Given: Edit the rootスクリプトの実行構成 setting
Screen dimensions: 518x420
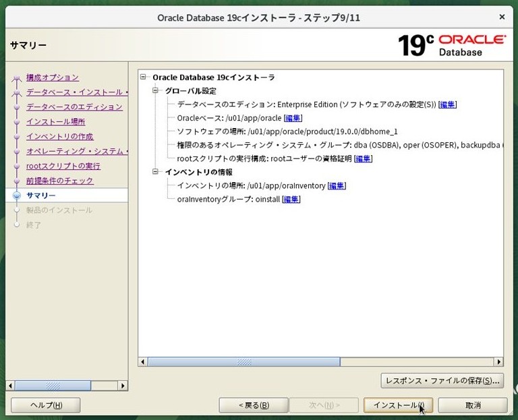Looking at the screenshot, I should pos(363,159).
